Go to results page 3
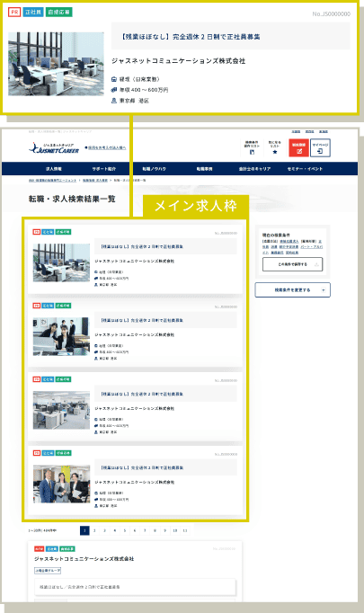364x613 pixels. 104,530
